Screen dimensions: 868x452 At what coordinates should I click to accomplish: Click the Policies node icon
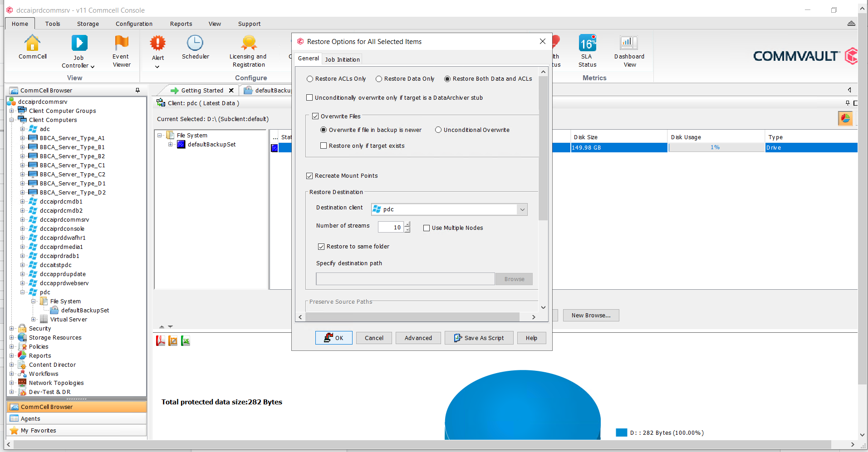tap(22, 346)
